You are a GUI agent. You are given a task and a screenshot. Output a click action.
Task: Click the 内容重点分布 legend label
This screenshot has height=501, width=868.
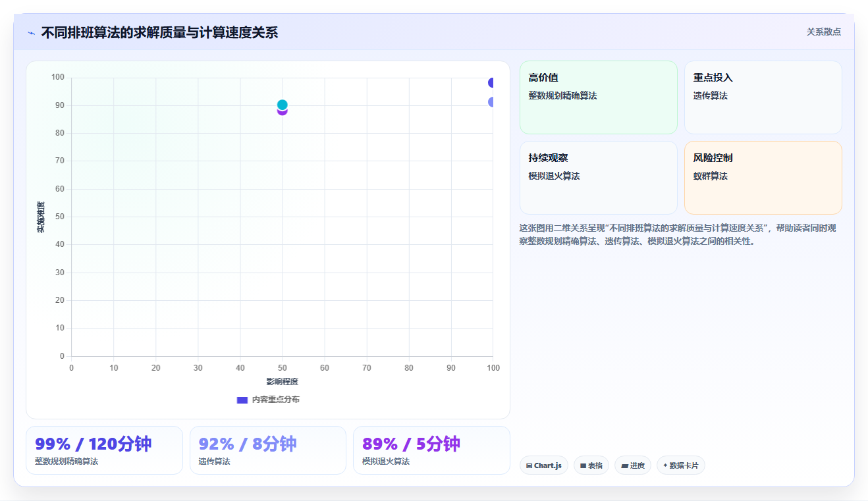pyautogui.click(x=275, y=400)
